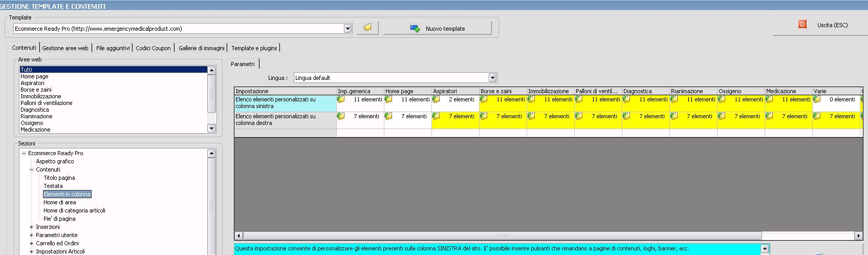The height and width of the screenshot is (255, 868).
Task: Switch to File aggiuntivi tab
Action: 113,48
